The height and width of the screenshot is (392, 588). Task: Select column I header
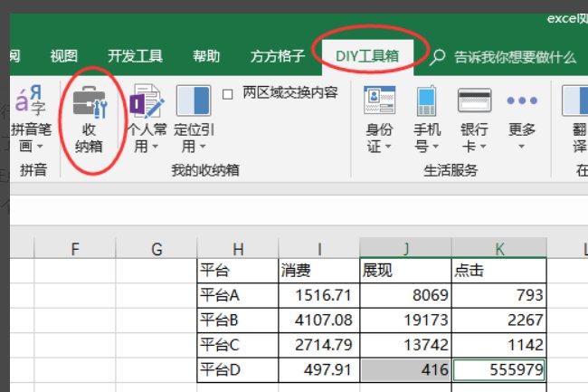tap(319, 248)
